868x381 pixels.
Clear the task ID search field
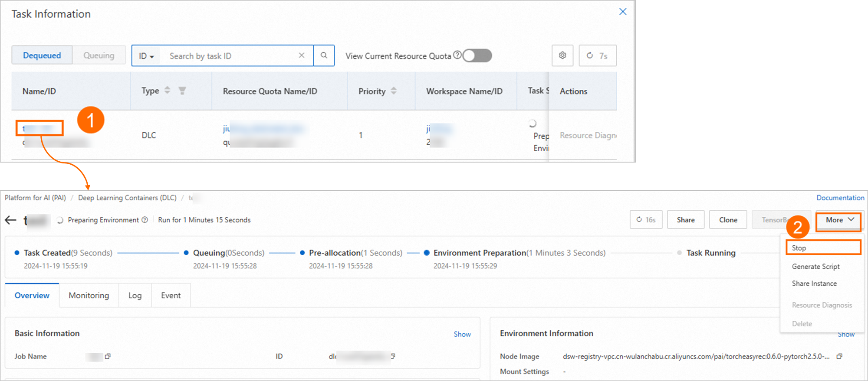(302, 55)
